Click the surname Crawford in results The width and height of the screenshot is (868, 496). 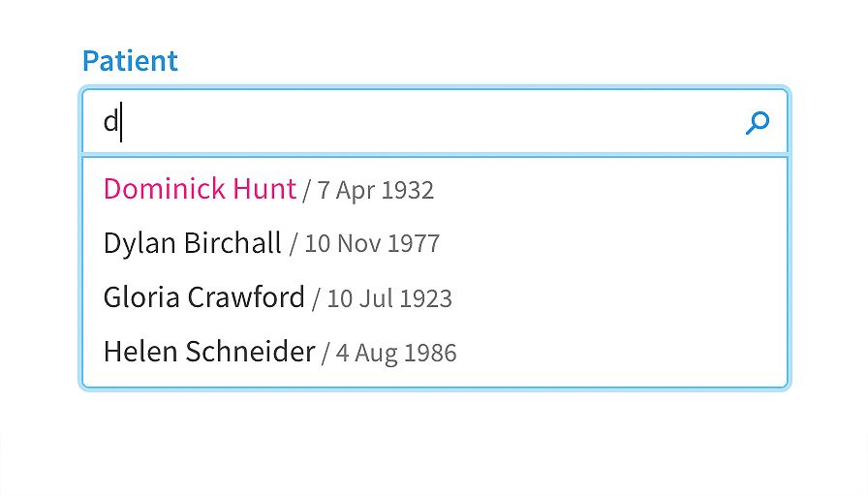pyautogui.click(x=246, y=296)
